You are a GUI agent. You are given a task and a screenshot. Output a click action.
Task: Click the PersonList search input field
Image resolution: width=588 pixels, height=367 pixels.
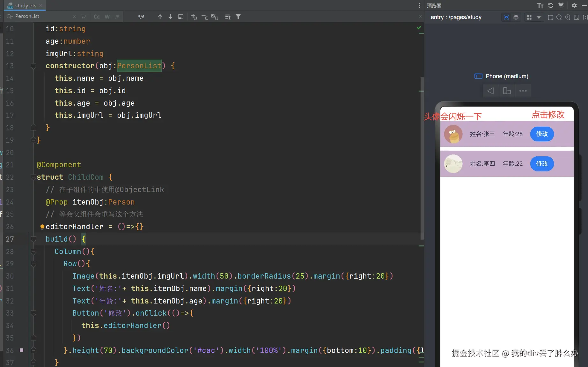43,16
